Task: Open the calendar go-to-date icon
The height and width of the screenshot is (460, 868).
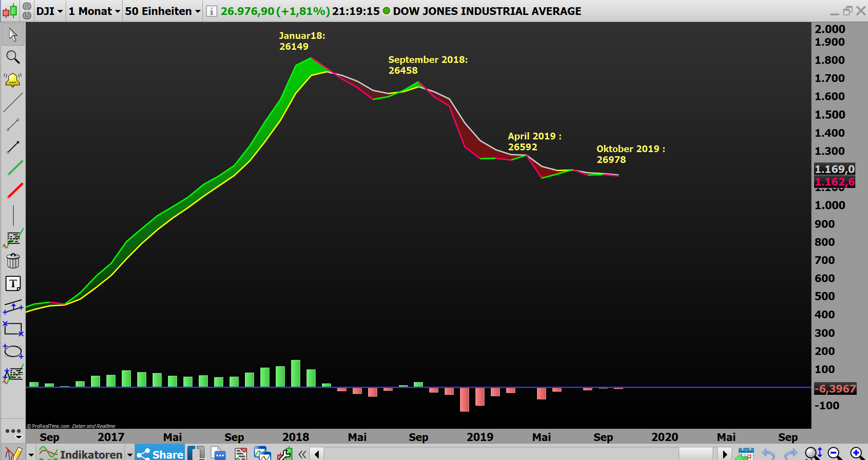Action: (x=745, y=453)
